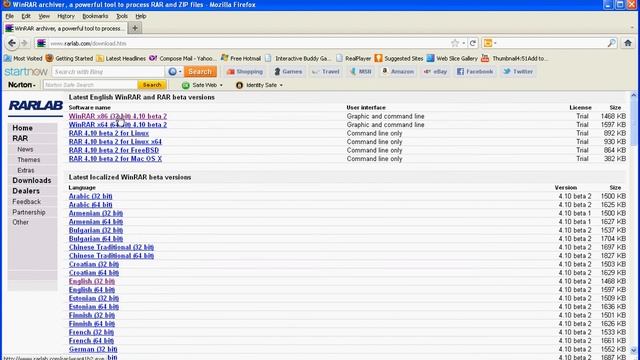This screenshot has height=360, width=640.
Task: Click Facebook on startnow toolbar
Action: click(475, 71)
